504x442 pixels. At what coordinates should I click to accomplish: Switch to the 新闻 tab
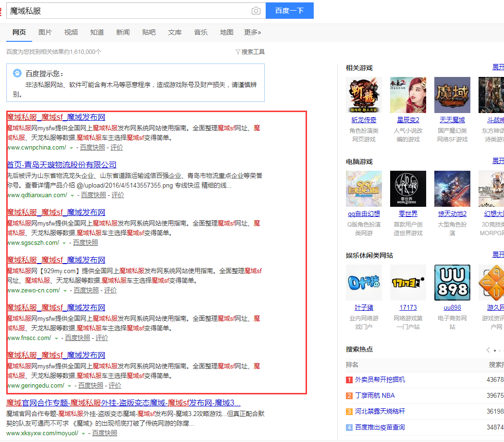[x=123, y=32]
